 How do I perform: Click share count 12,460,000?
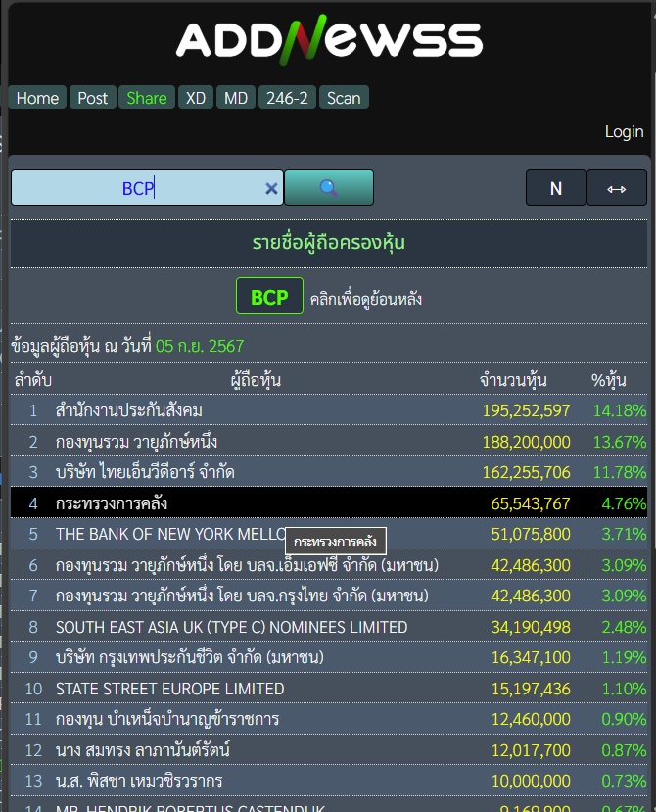click(530, 719)
